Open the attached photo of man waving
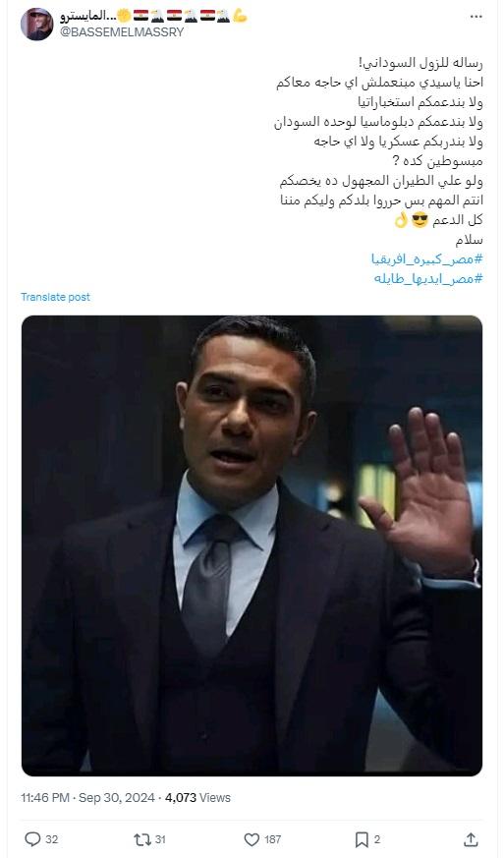 (252, 545)
